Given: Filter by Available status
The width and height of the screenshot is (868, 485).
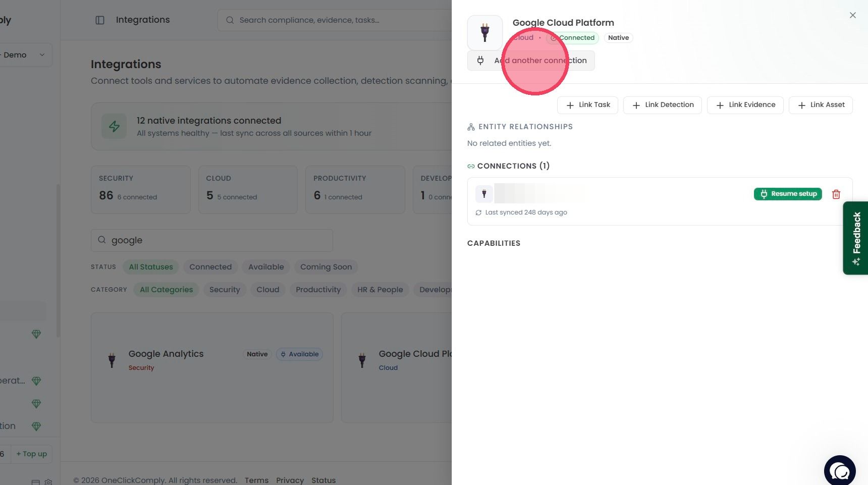Looking at the screenshot, I should tap(266, 267).
